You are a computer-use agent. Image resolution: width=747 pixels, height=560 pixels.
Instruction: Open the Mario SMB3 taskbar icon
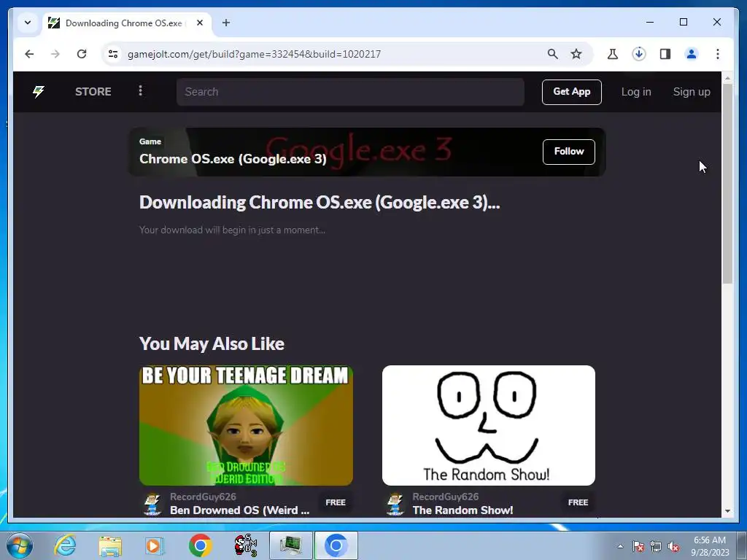pos(245,545)
